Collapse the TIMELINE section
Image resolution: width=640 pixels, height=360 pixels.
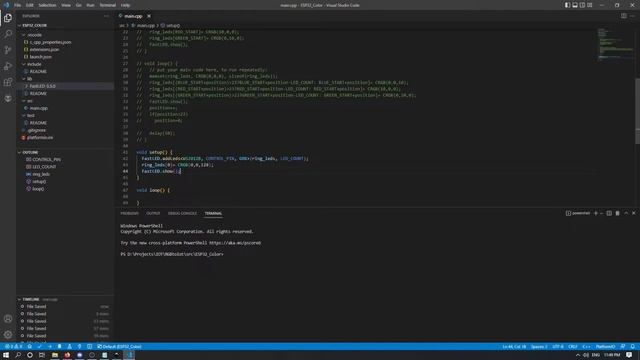65,299
